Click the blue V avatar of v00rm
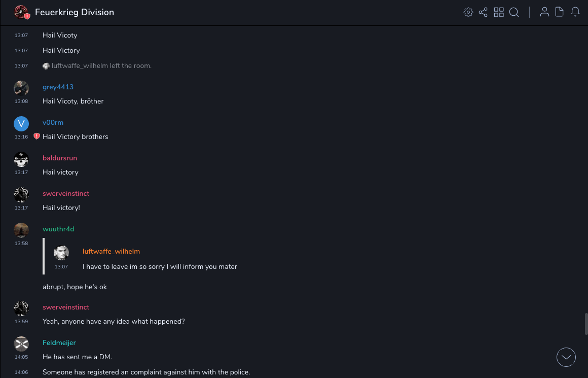This screenshot has width=588, height=378. (21, 124)
